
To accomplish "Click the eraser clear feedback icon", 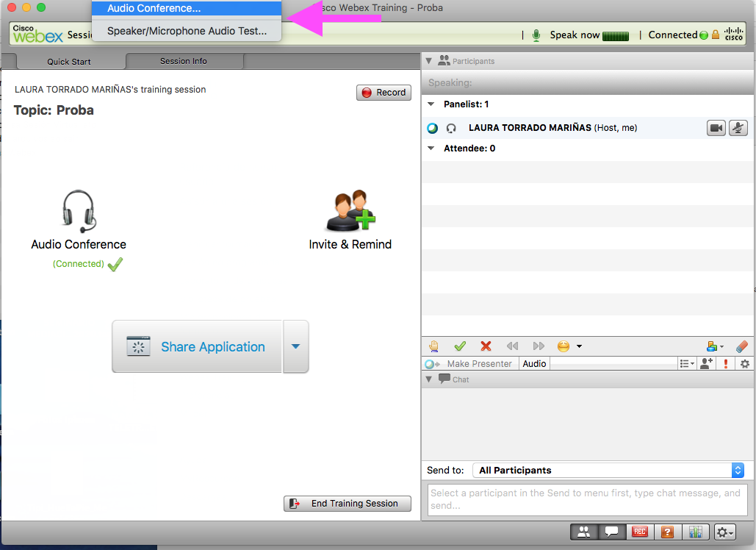I will 741,346.
